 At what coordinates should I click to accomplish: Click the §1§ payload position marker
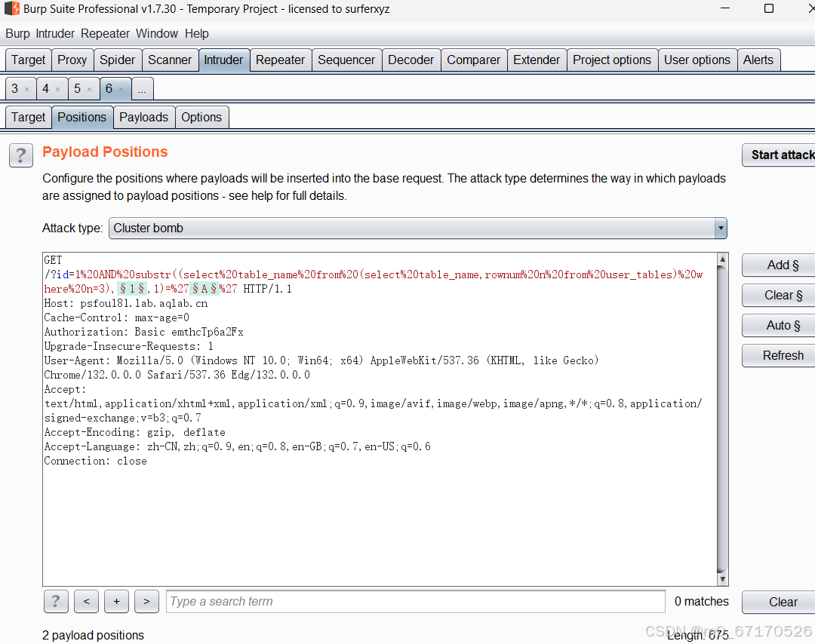133,289
